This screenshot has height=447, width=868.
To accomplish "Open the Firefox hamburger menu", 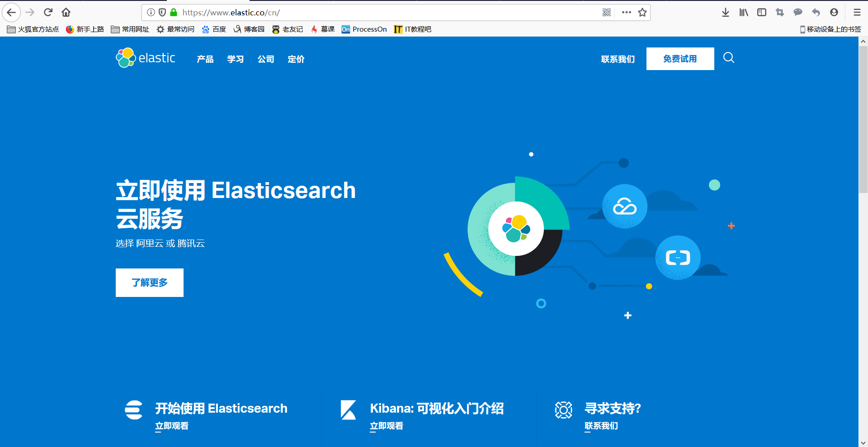I will click(857, 12).
